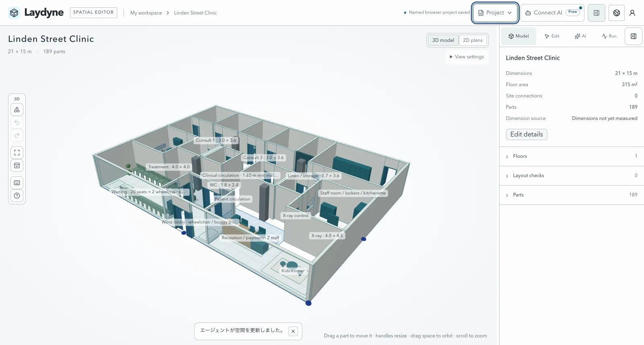Click the "Consult 3 · 3.0 × 3.6" label

[264, 158]
